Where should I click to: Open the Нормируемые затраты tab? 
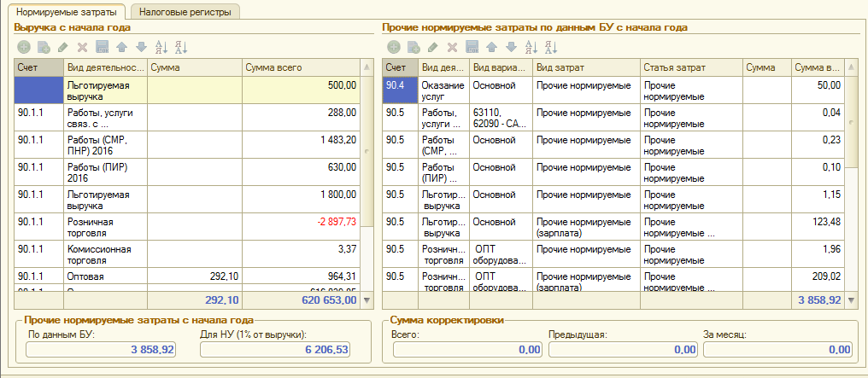68,11
